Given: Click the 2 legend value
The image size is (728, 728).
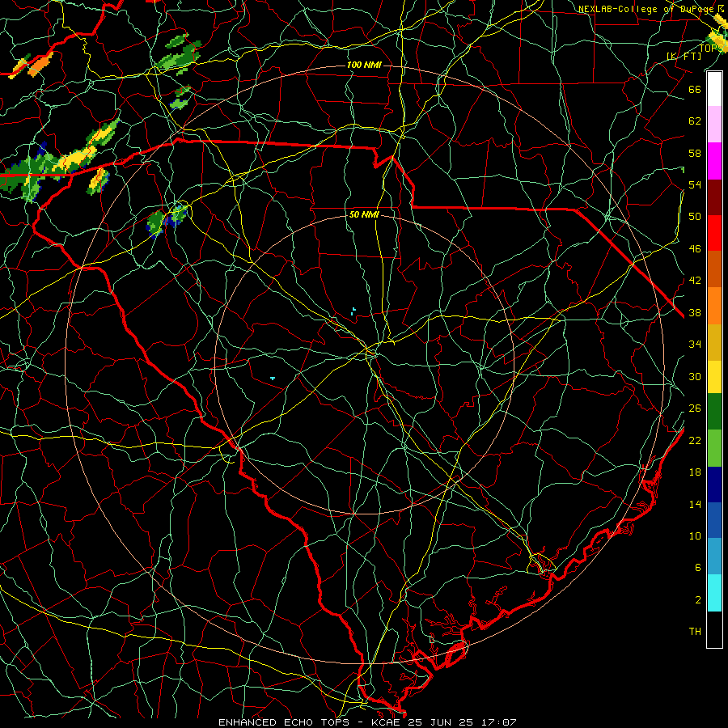Looking at the screenshot, I should [x=698, y=600].
